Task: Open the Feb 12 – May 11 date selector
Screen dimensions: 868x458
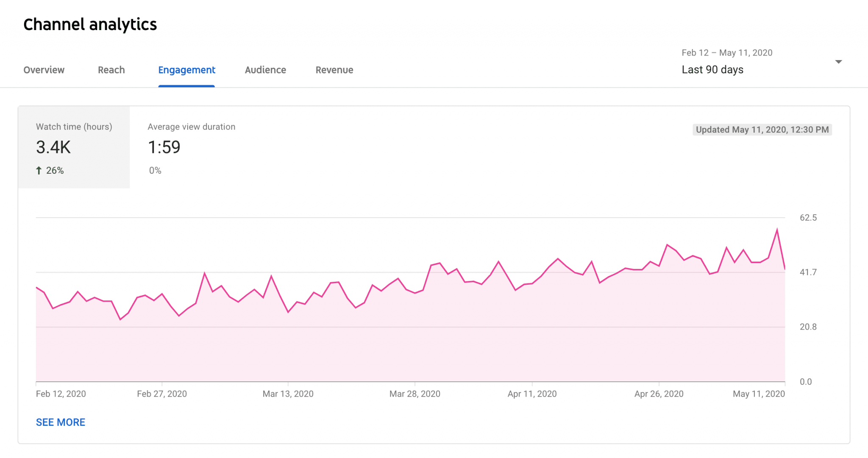Action: [x=726, y=53]
